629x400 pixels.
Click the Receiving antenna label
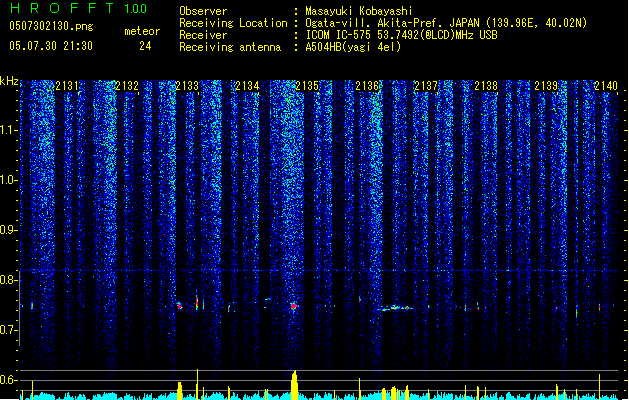point(230,47)
